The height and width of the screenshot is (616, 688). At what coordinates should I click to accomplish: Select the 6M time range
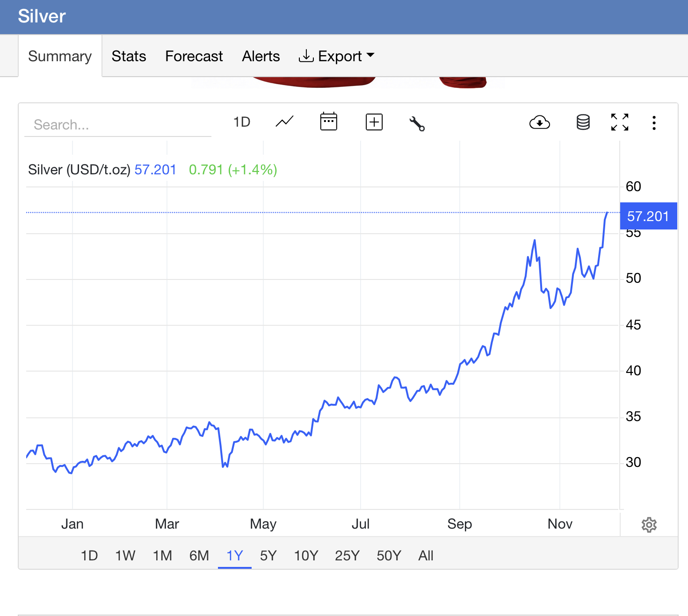[199, 555]
